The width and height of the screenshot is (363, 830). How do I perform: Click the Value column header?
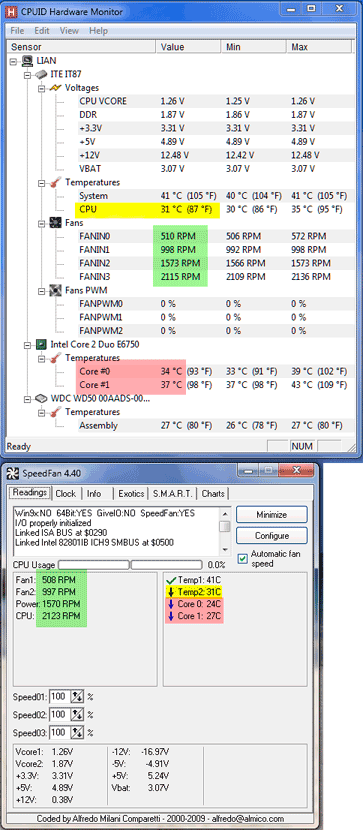point(189,47)
